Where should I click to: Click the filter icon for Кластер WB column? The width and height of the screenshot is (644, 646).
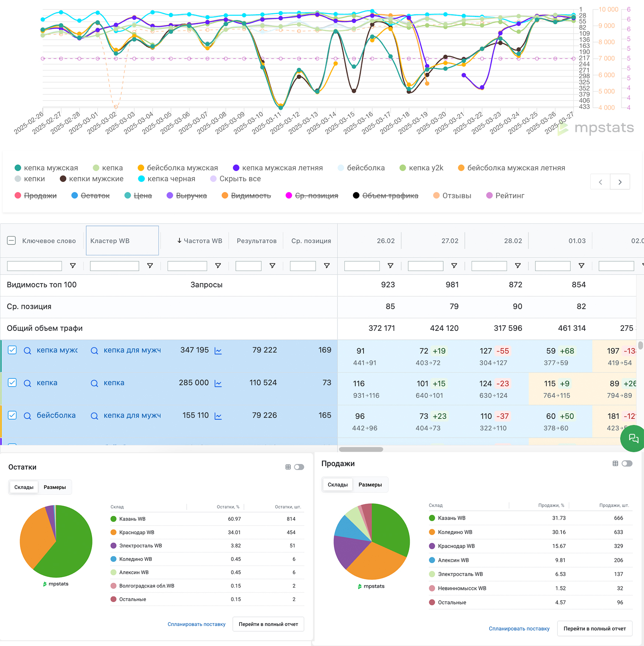[x=150, y=266]
